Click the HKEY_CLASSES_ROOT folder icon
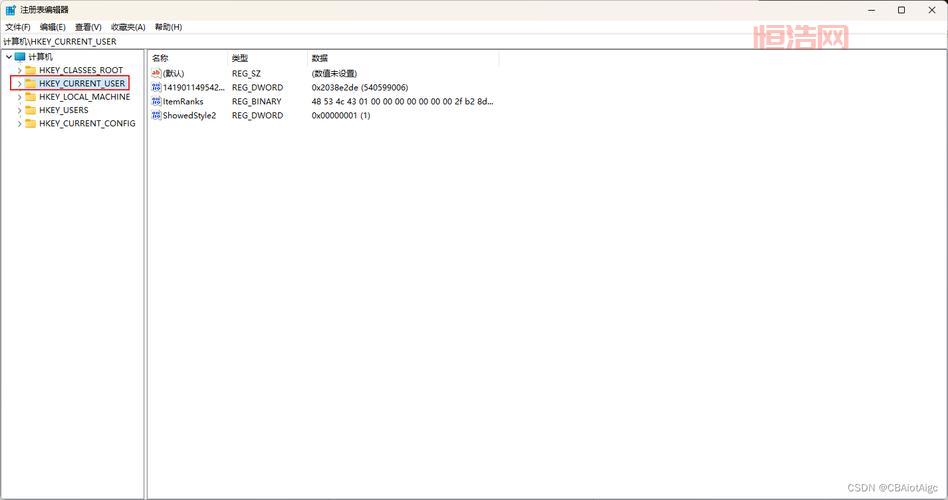Screen dimensions: 948x500 point(31,70)
